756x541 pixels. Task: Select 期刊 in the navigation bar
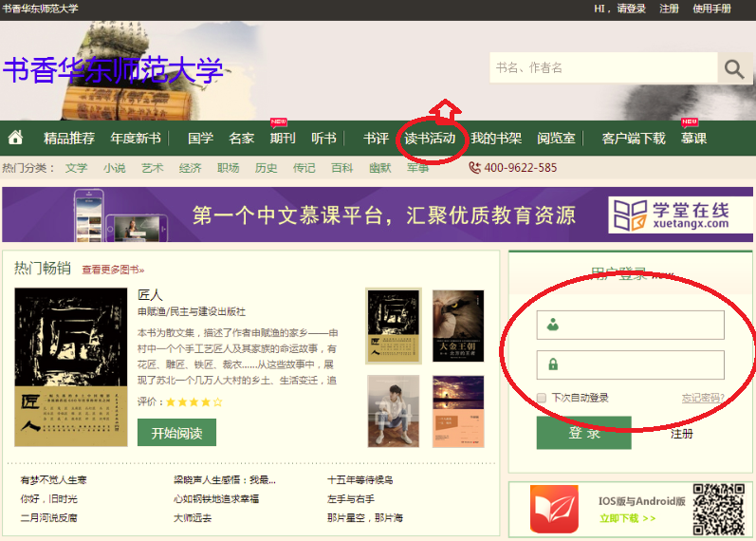[282, 139]
